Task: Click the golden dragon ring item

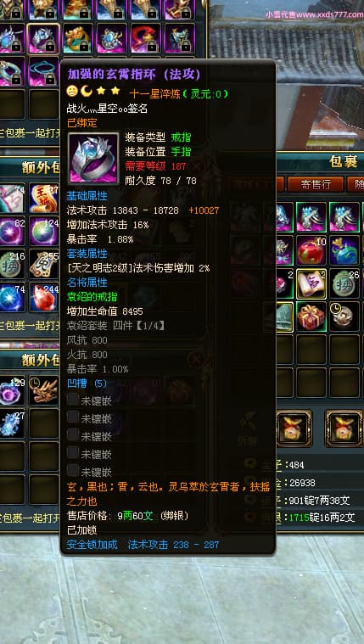Action: (78, 38)
